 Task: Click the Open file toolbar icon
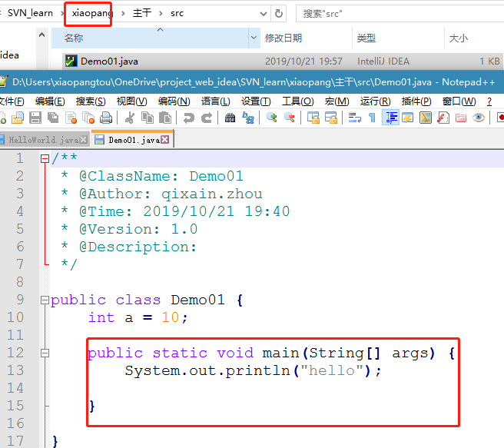pos(18,118)
